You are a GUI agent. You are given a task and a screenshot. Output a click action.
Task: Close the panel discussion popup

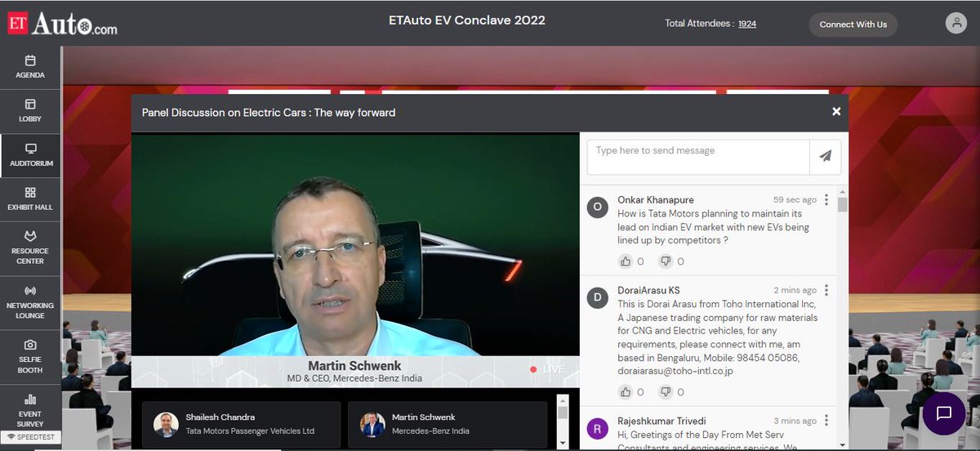836,111
